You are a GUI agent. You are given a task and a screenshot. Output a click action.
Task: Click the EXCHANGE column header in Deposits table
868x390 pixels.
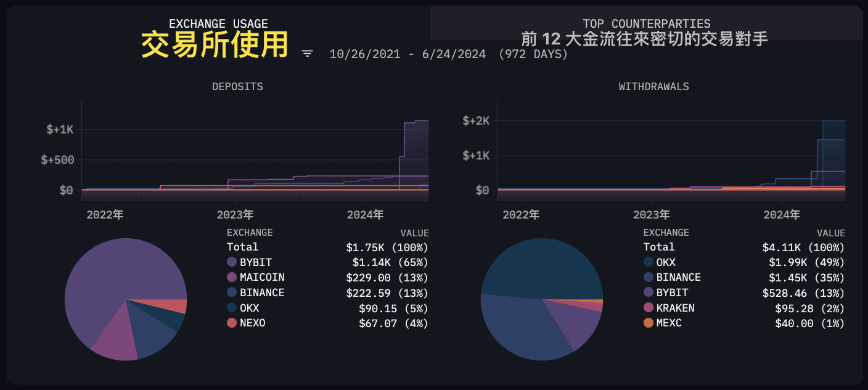[x=250, y=233]
